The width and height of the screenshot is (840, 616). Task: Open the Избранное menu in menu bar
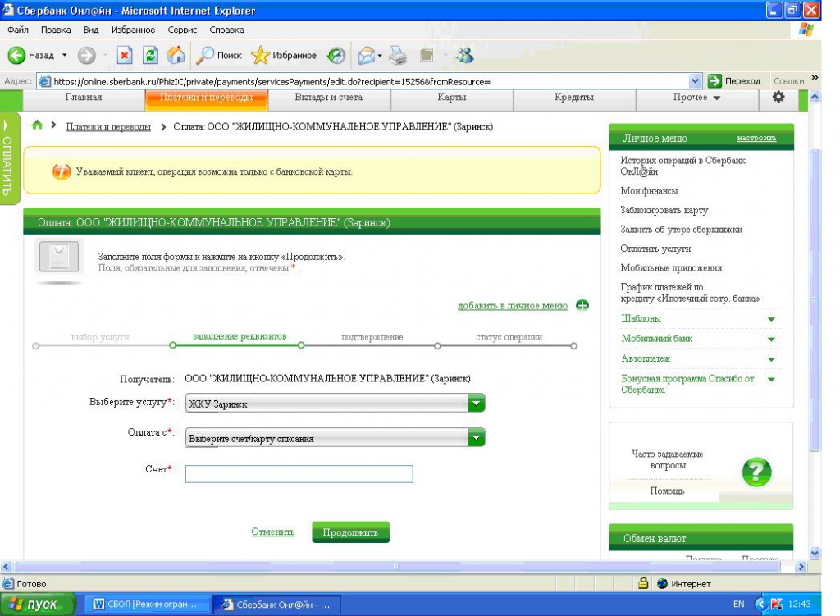pos(134,30)
